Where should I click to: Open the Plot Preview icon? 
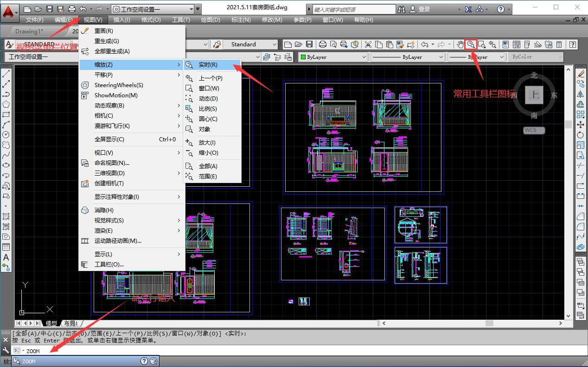[x=333, y=44]
